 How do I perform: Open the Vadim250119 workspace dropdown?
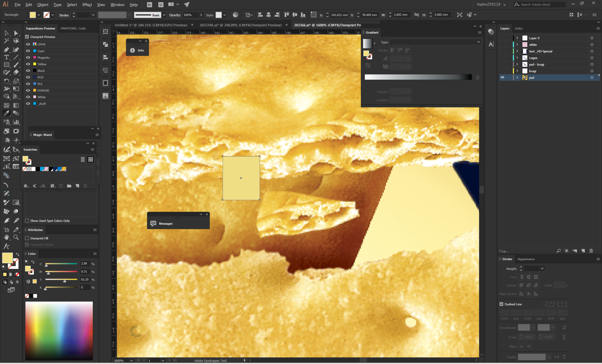point(491,4)
